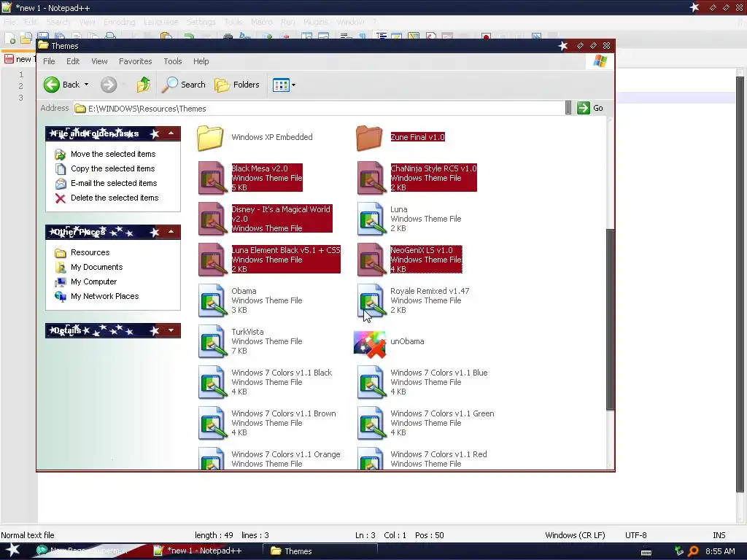Expand the Details panel
Screen dimensions: 747x560
[171, 330]
